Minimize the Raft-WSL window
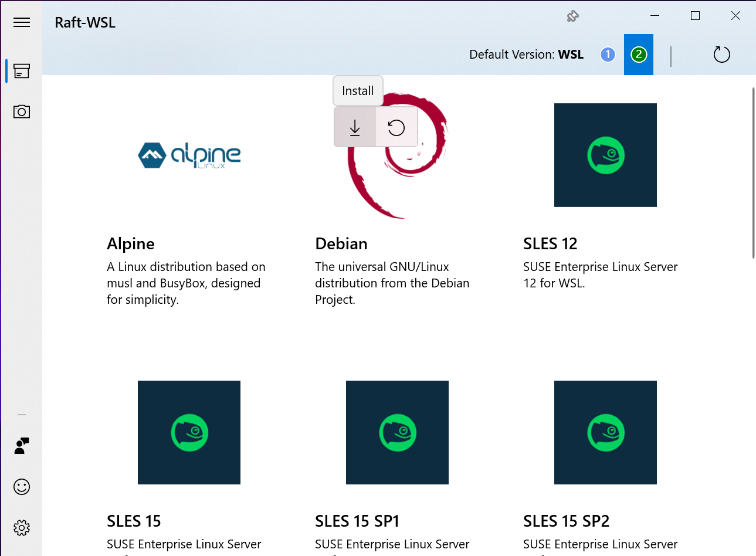The height and width of the screenshot is (556, 756). 655,16
